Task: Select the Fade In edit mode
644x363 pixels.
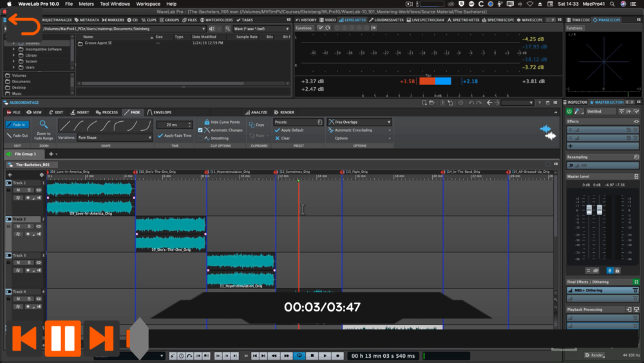Action: click(17, 124)
